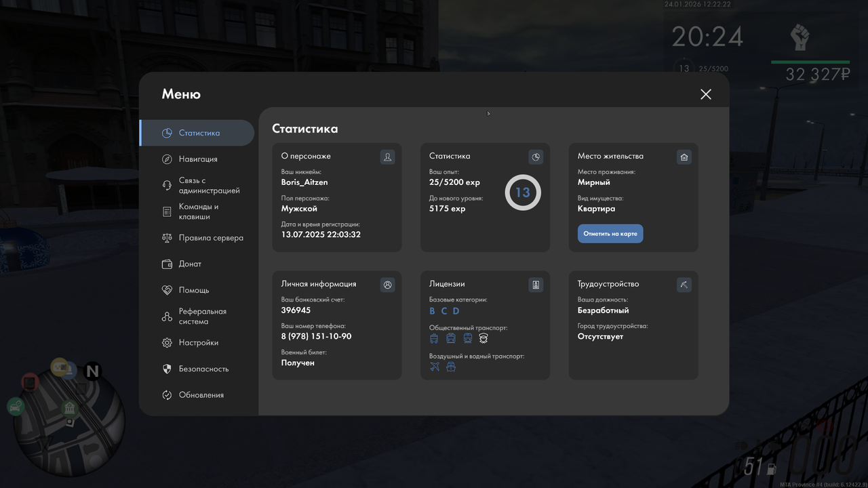Click the Безработный job title
Screen dimensions: 868x488
(604, 310)
